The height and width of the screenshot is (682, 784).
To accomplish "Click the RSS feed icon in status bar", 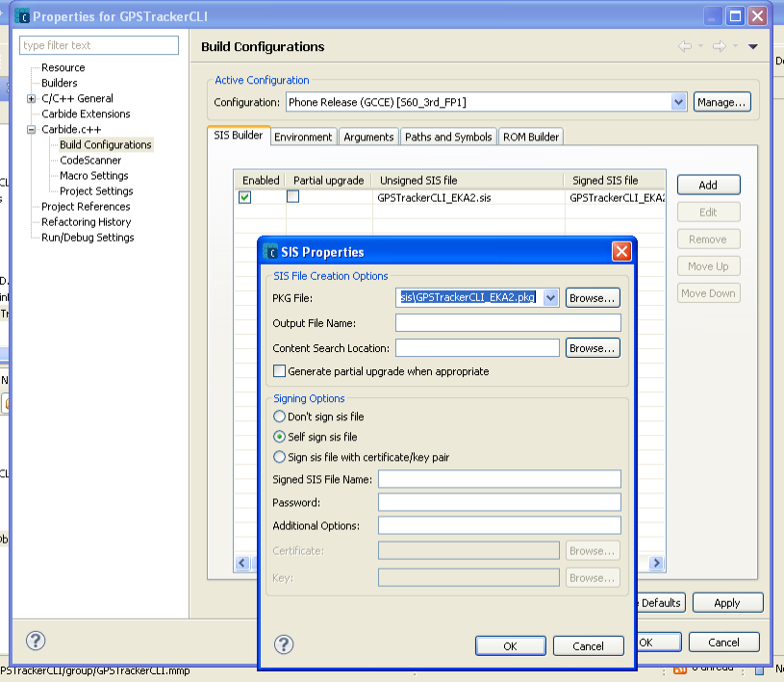I will point(680,669).
